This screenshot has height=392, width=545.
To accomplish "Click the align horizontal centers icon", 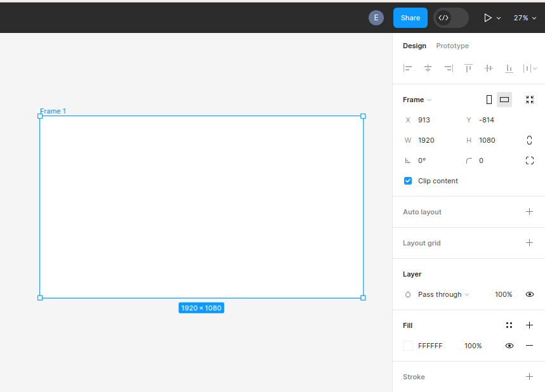I will click(x=428, y=69).
